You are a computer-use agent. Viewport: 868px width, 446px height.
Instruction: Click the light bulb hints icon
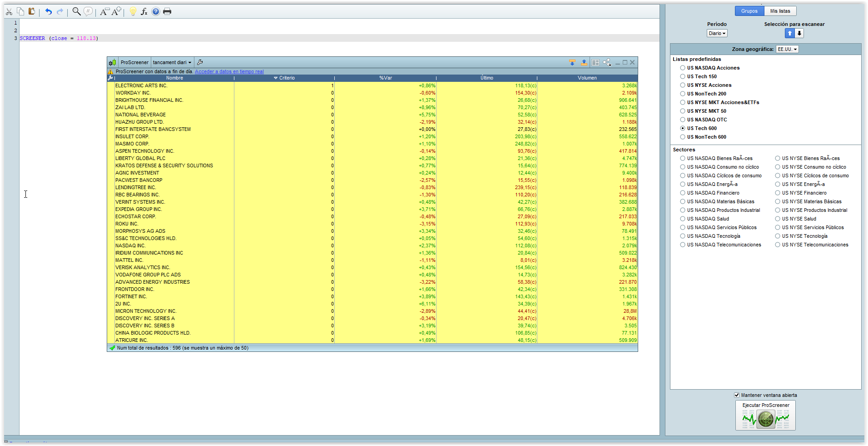point(133,11)
